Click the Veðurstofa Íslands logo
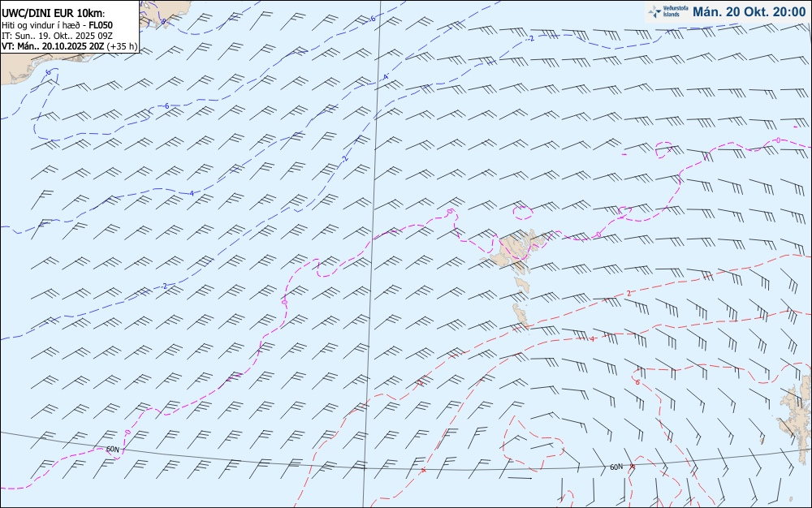This screenshot has width=812, height=508. point(668,11)
